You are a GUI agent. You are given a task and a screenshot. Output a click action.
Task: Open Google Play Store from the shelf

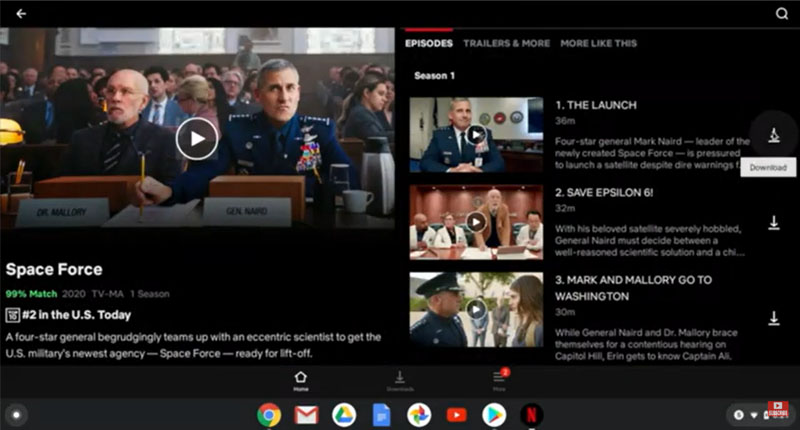coord(494,415)
